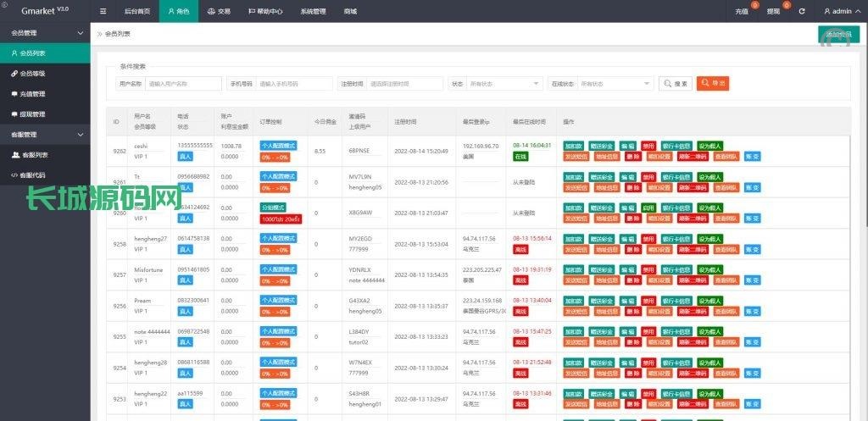Click 启用 to enable user 9260
868x421 pixels.
point(648,208)
